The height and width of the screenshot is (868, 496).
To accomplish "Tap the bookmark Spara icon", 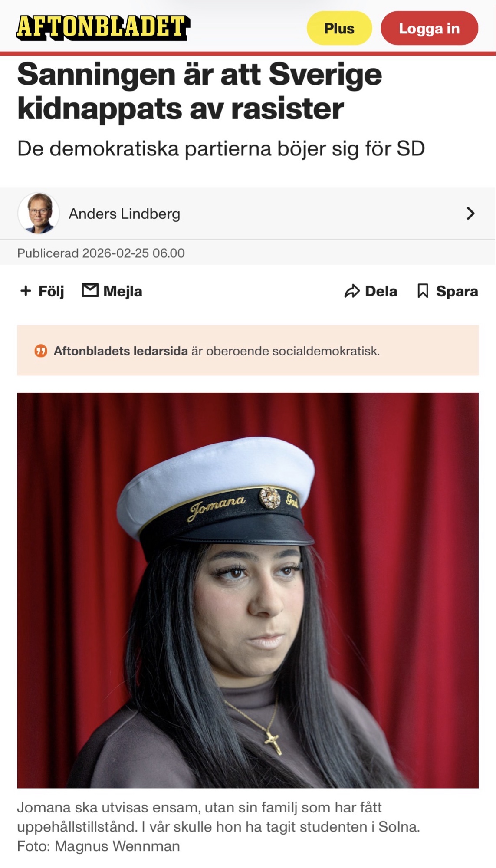I will [423, 291].
